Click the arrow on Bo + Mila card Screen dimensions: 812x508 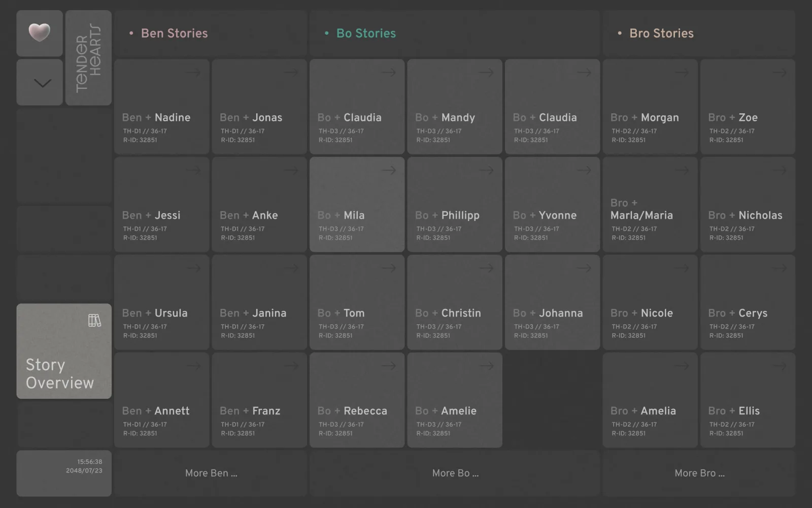pyautogui.click(x=389, y=170)
